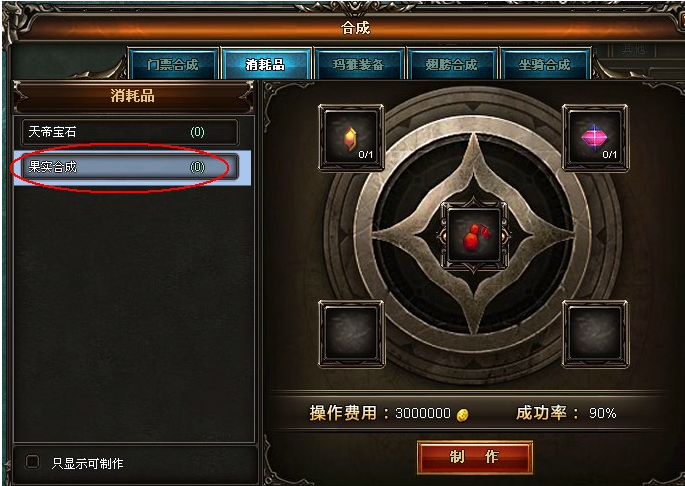Click the gold coin icon beside 3000000

tap(462, 414)
